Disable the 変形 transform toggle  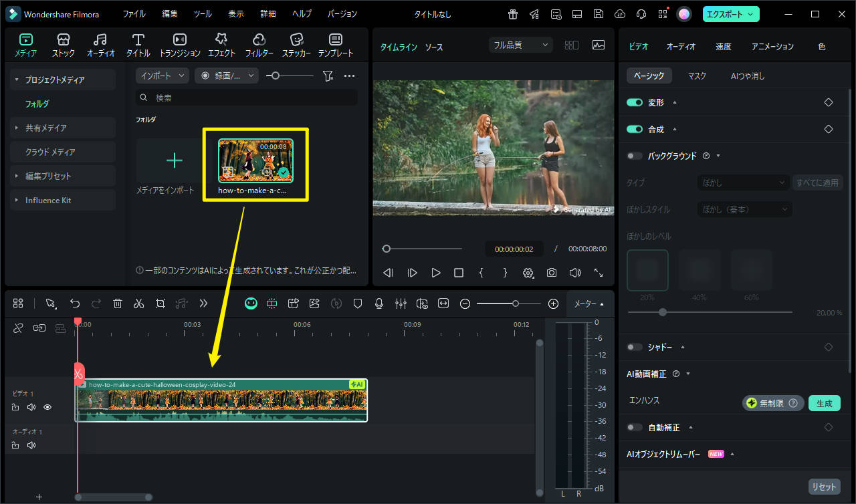(x=635, y=102)
